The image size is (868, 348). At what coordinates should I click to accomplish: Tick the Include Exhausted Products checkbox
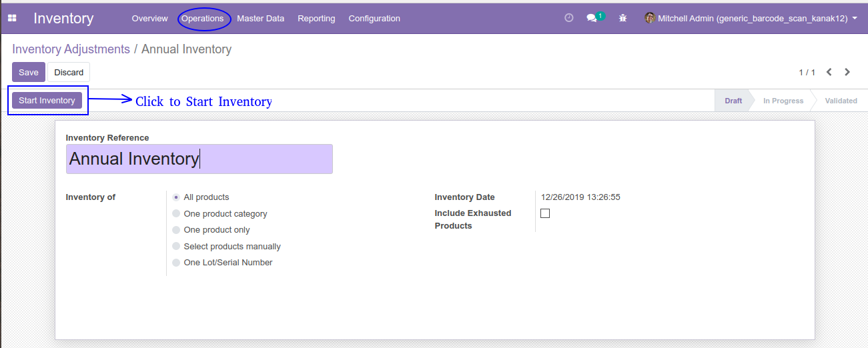tap(545, 213)
